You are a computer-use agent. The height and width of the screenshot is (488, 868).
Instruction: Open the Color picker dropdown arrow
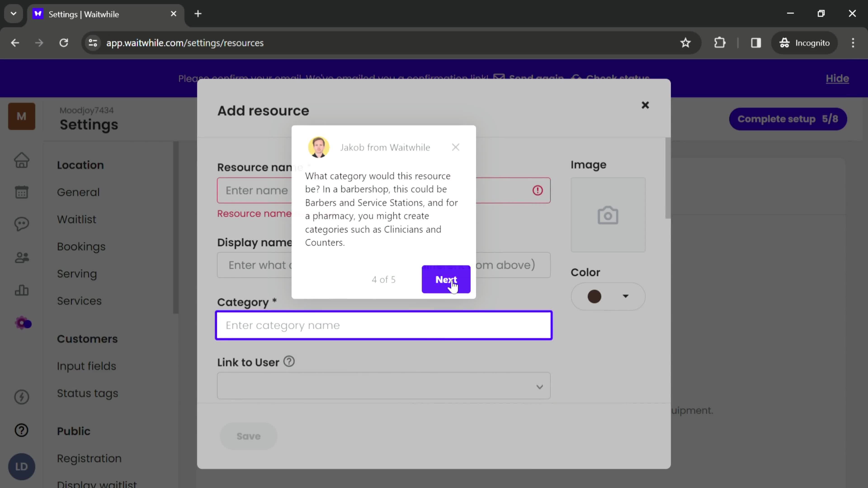[625, 296]
